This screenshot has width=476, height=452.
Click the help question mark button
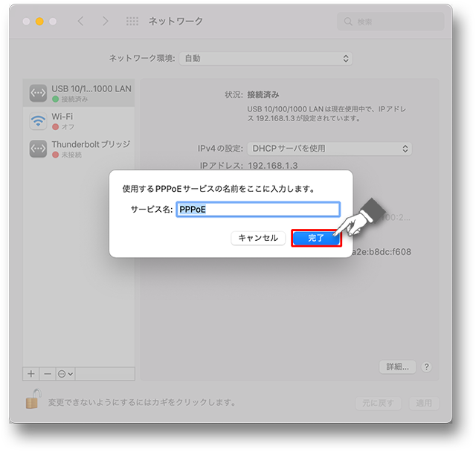pos(426,367)
